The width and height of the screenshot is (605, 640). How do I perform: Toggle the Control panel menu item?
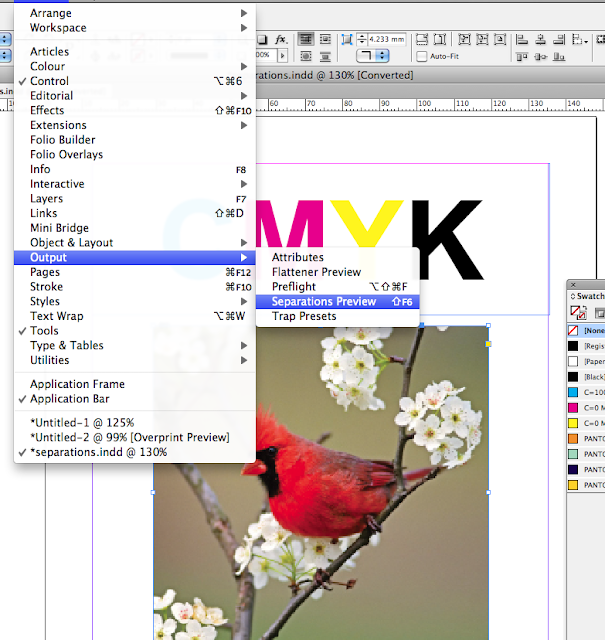(135, 81)
